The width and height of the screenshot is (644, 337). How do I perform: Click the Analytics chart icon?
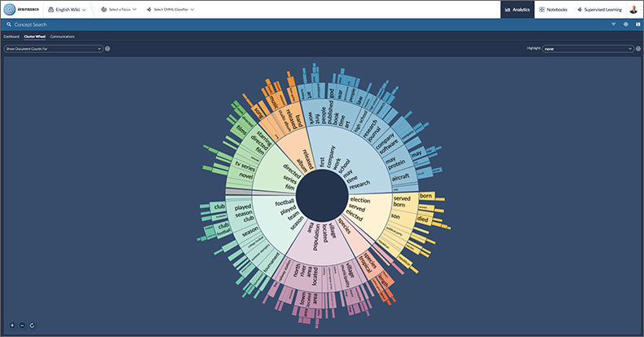pyautogui.click(x=508, y=10)
